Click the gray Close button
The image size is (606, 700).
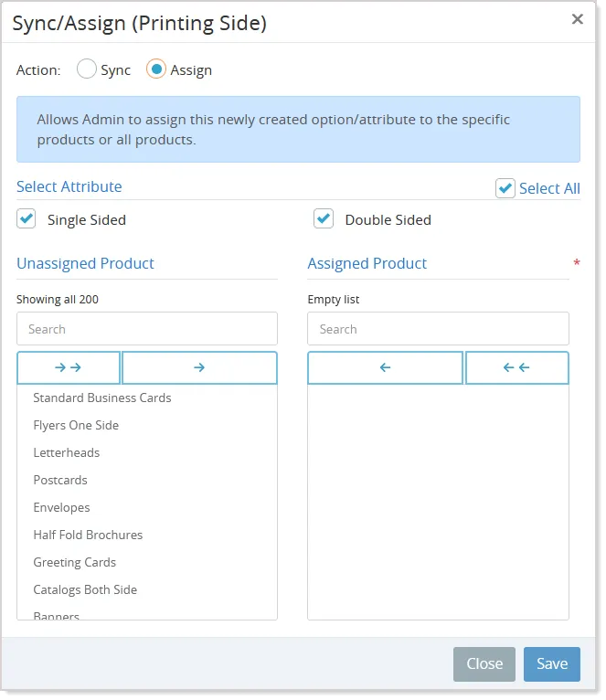pyautogui.click(x=484, y=663)
